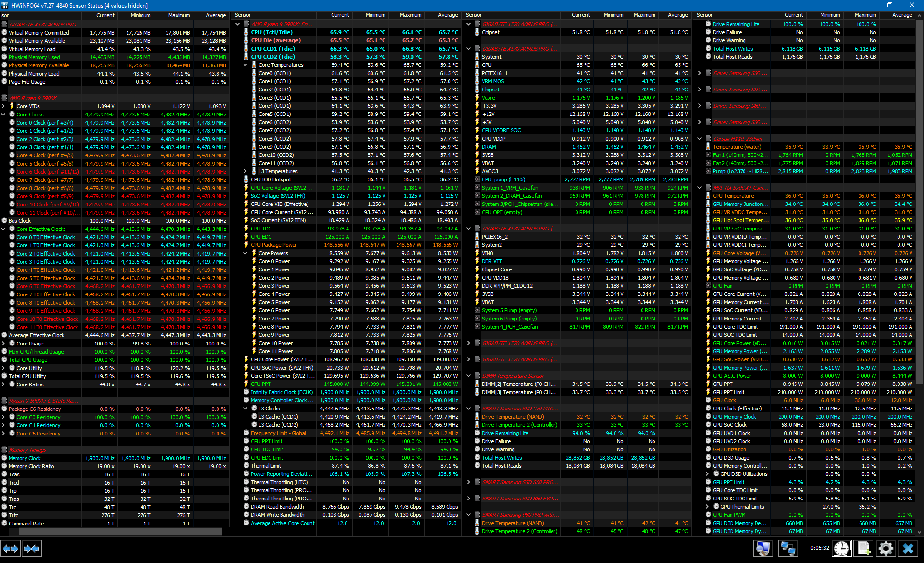Select the AMD Ryzen 9 5900X sensor heading
924x563 pixels.
33,98
